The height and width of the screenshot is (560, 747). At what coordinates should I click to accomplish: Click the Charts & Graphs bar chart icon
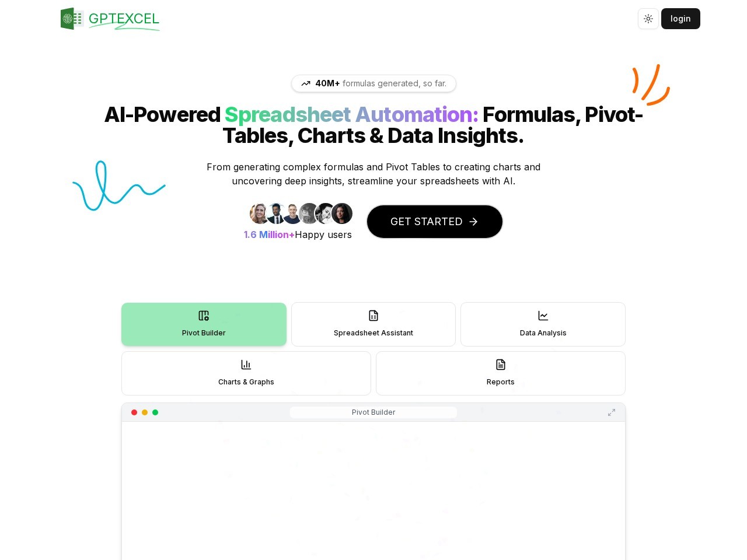click(246, 365)
